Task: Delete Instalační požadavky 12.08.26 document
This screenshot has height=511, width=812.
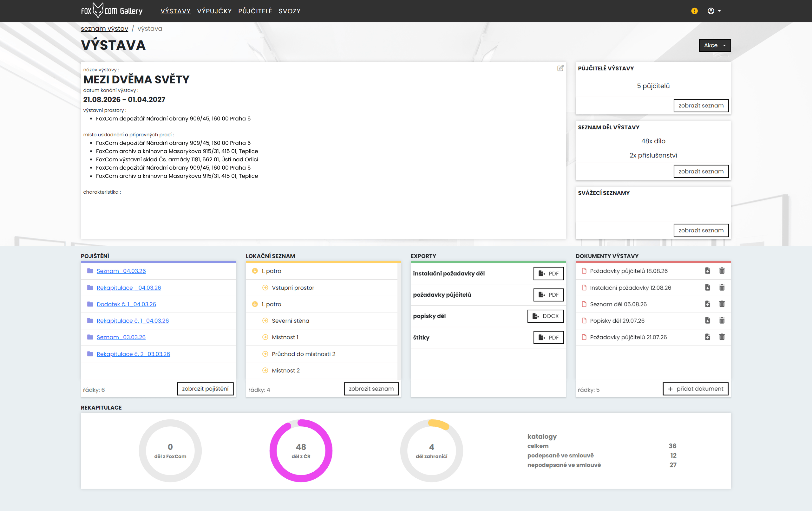Action: (x=722, y=288)
